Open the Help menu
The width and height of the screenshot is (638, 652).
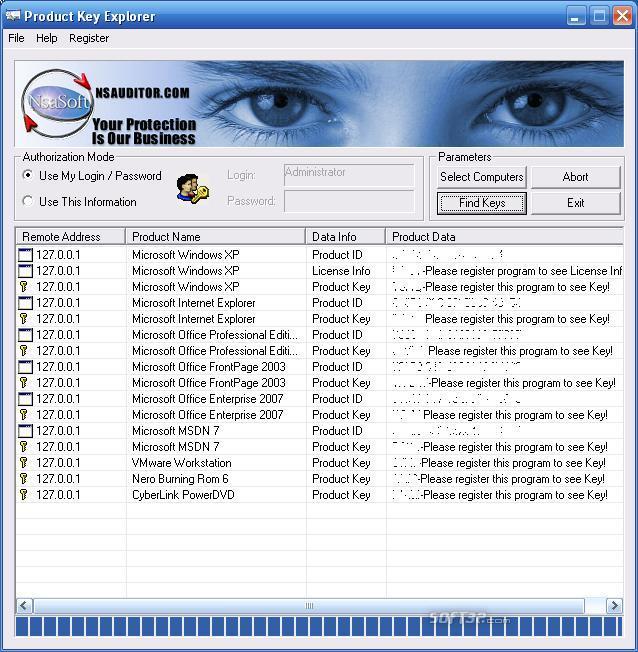tap(47, 38)
